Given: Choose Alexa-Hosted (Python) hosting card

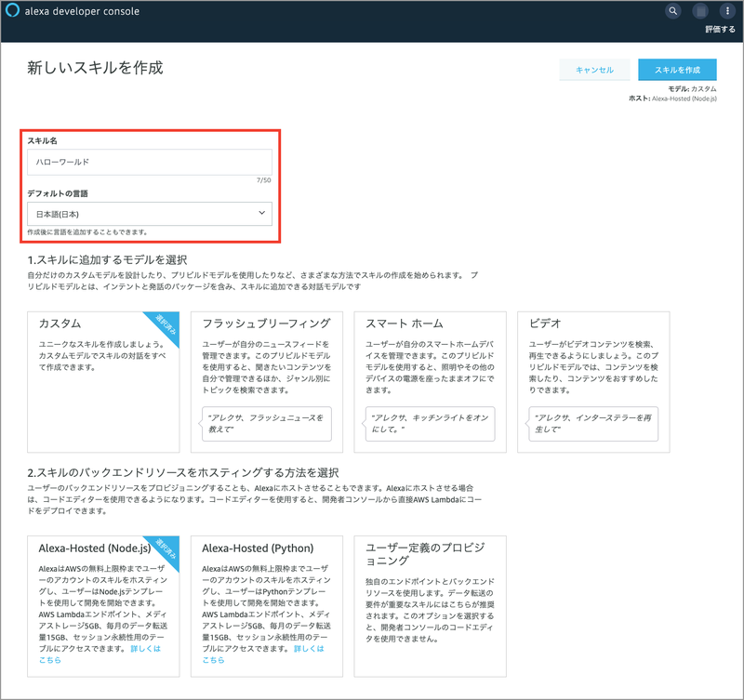Looking at the screenshot, I should pyautogui.click(x=267, y=606).
